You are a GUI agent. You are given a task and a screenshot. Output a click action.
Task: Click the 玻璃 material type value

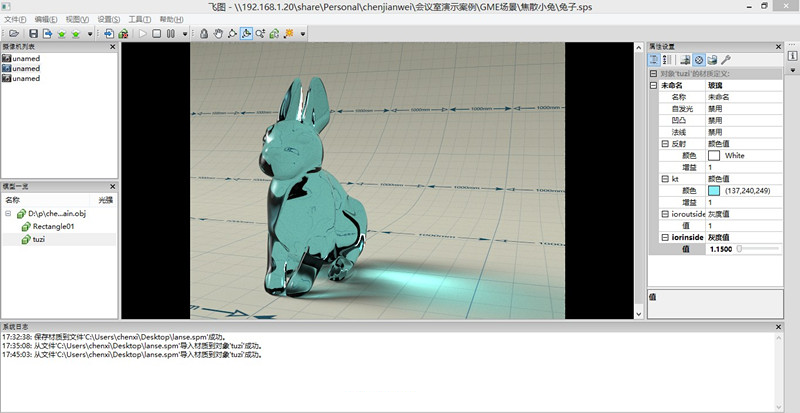coord(715,85)
